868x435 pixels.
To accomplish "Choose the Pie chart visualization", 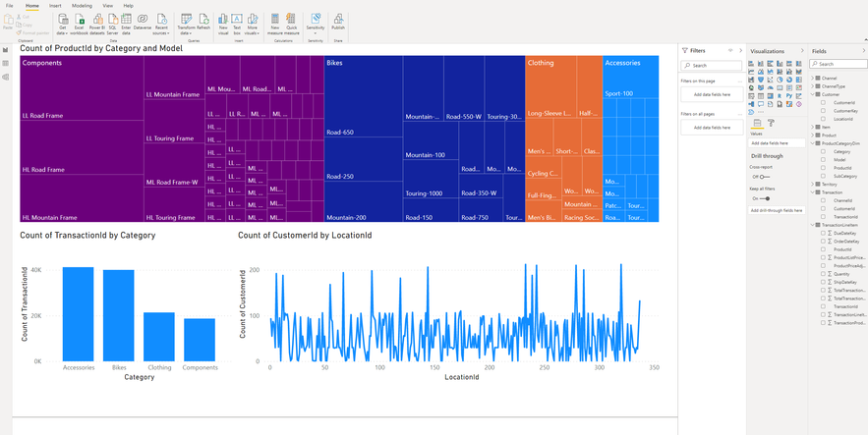I will coord(780,80).
